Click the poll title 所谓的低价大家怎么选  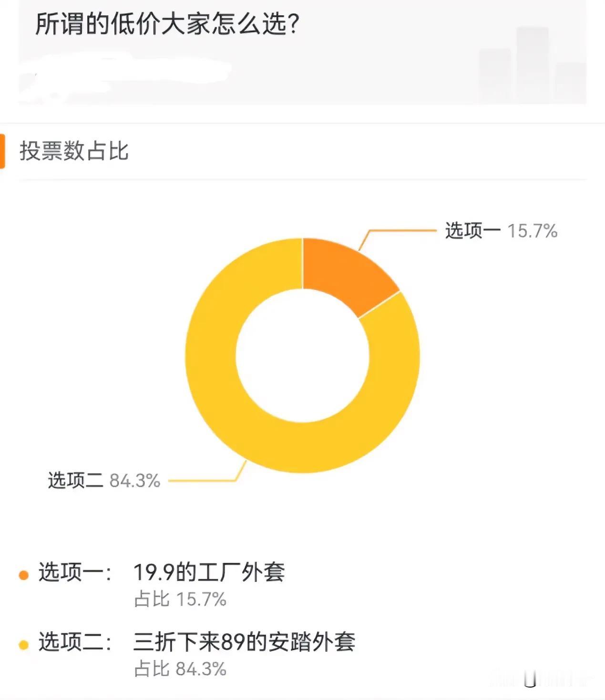tap(167, 24)
